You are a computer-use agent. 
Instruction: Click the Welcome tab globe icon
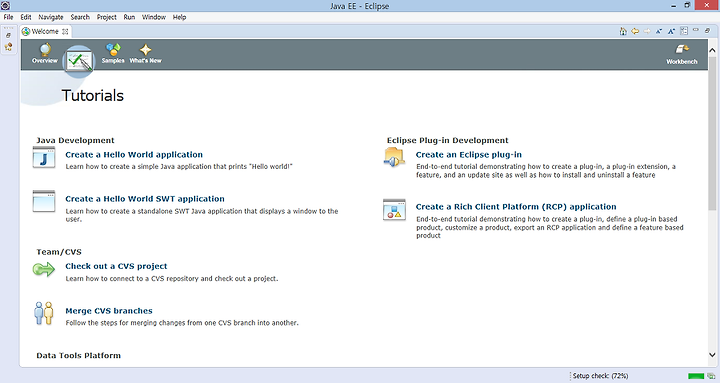pos(26,31)
